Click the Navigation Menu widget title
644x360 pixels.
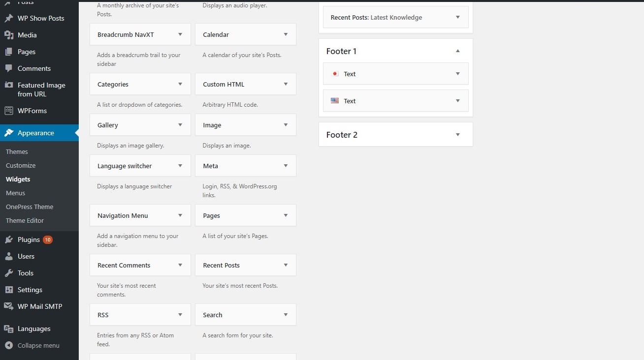point(123,215)
